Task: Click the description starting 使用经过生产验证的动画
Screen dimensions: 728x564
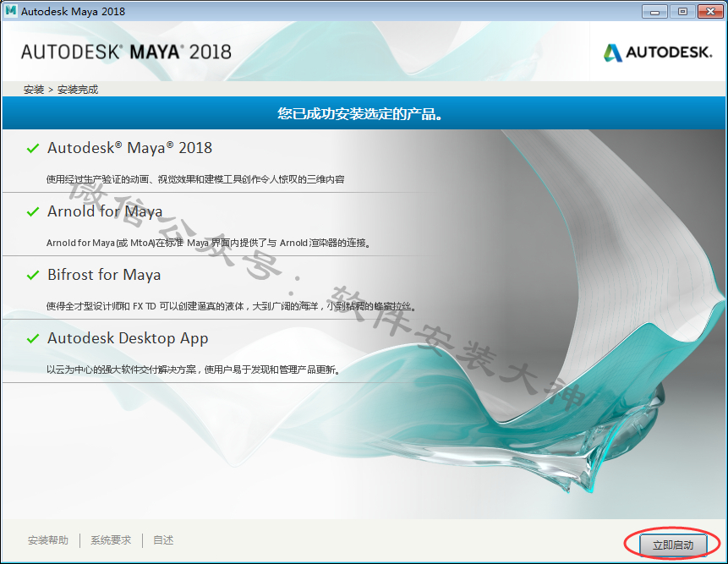Action: (195, 179)
